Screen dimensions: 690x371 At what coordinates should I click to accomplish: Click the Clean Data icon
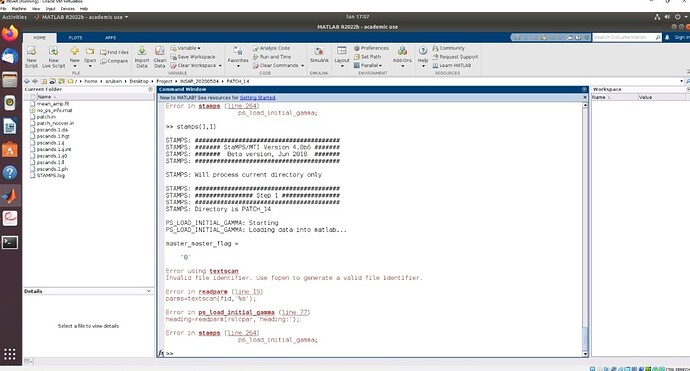tap(160, 57)
